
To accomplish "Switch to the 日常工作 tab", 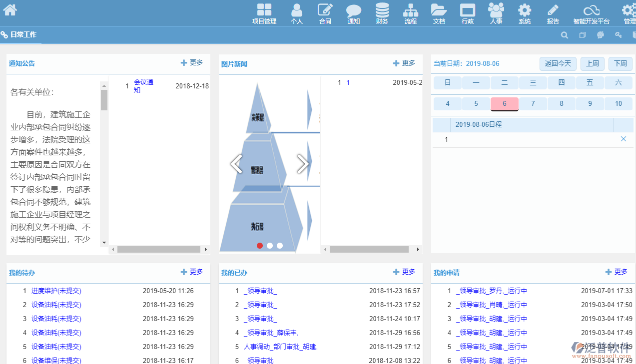I will click(x=22, y=35).
